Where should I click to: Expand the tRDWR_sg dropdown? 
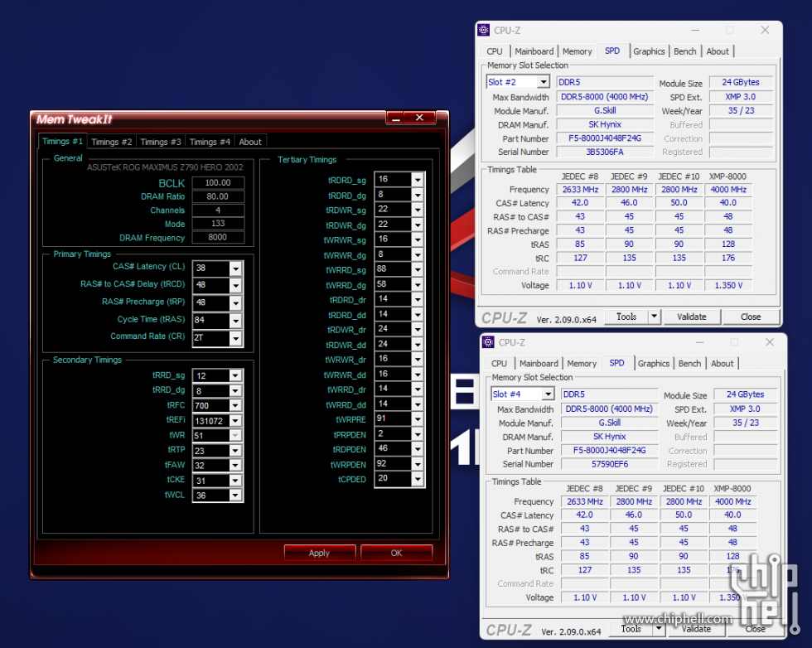(418, 210)
